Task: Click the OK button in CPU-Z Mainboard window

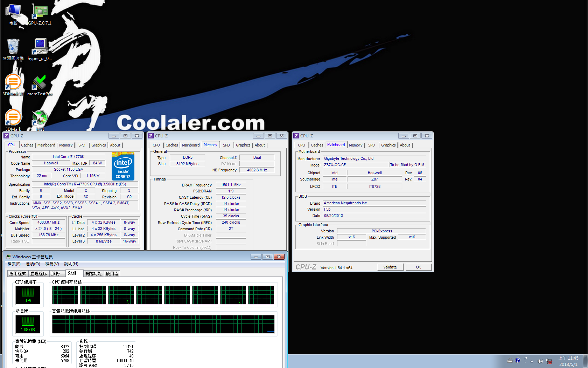Action: coord(418,267)
